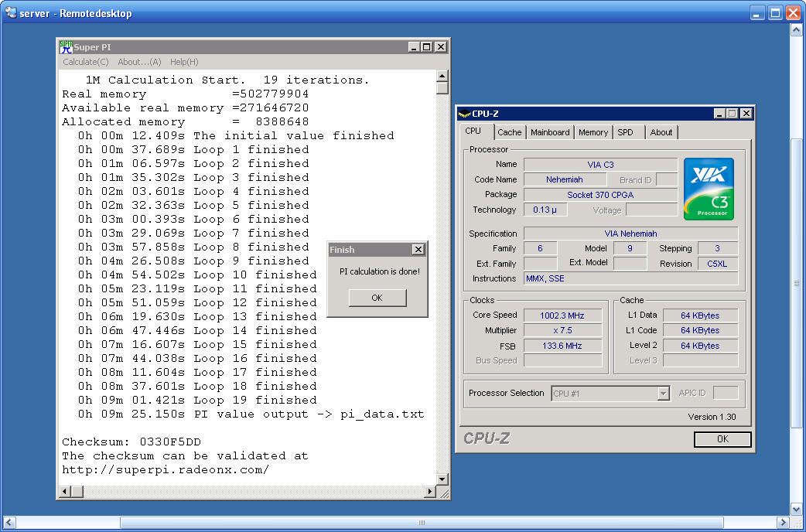Screen dimensions: 806x532
Task: Close the CPU-Z window
Action: point(746,114)
